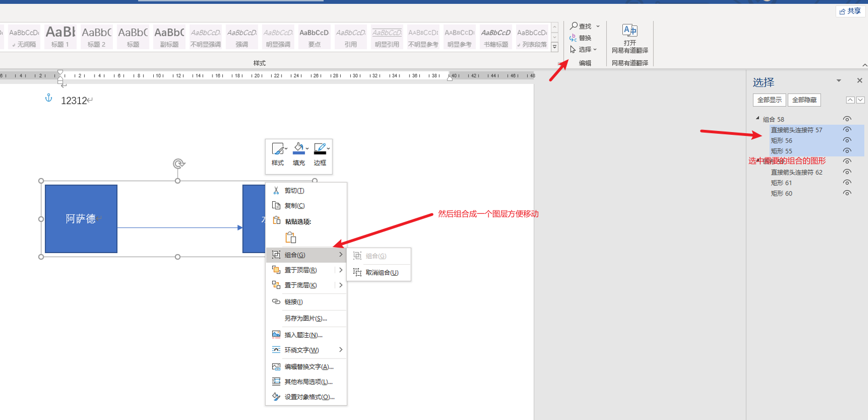This screenshot has width=868, height=420.
Task: Open selection pane options dropdown arrow
Action: pyautogui.click(x=839, y=81)
